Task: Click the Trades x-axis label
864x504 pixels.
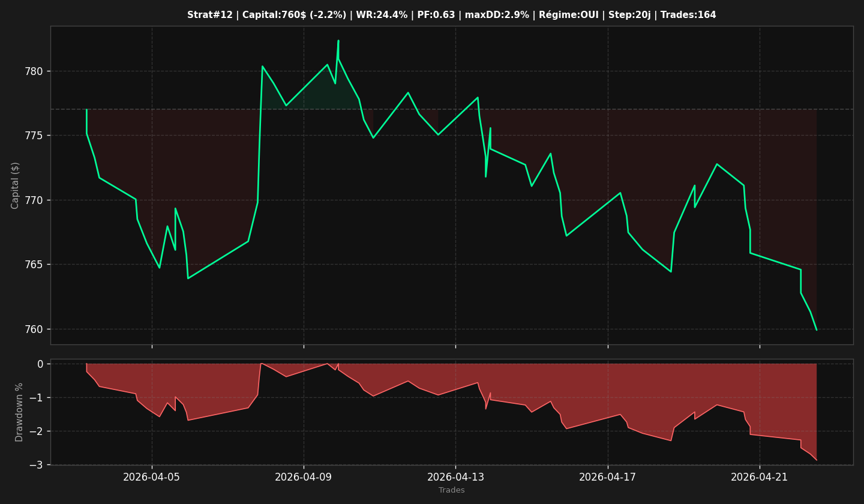Action: (x=452, y=491)
